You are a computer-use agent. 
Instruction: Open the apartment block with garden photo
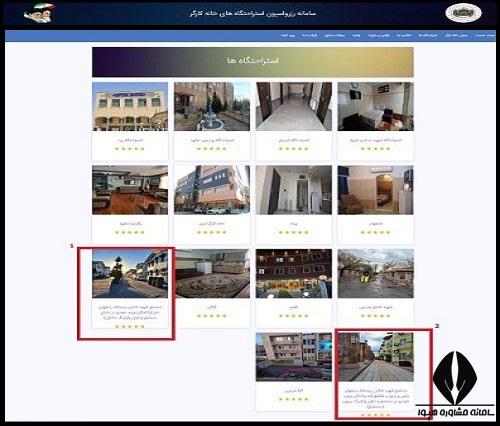tap(294, 357)
